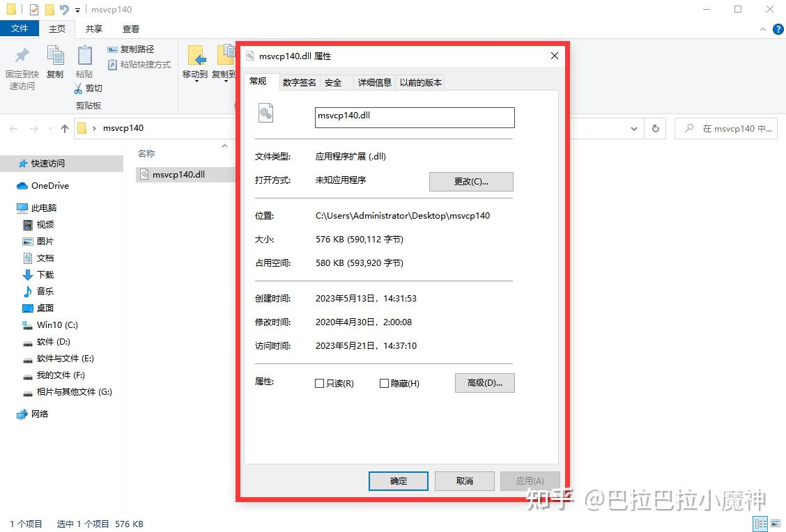Screen dimensions: 786x532
Task: Open the Security (安全) tab
Action: tap(333, 83)
